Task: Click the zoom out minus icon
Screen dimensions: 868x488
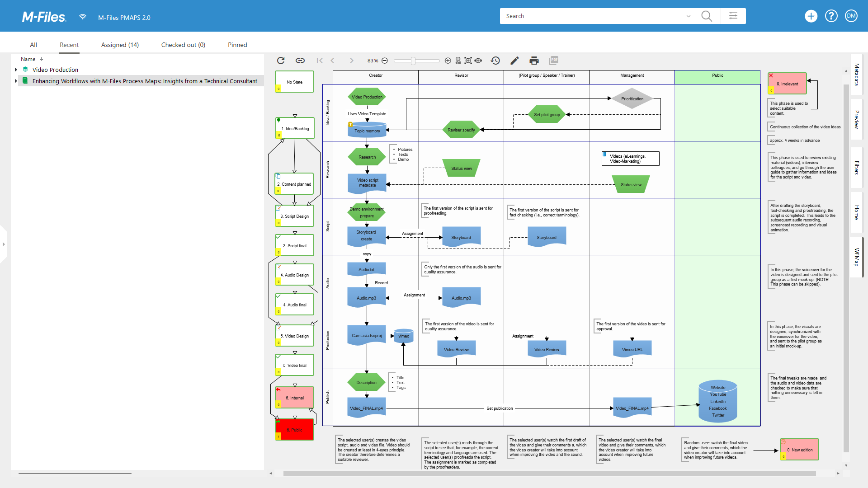Action: [x=385, y=61]
